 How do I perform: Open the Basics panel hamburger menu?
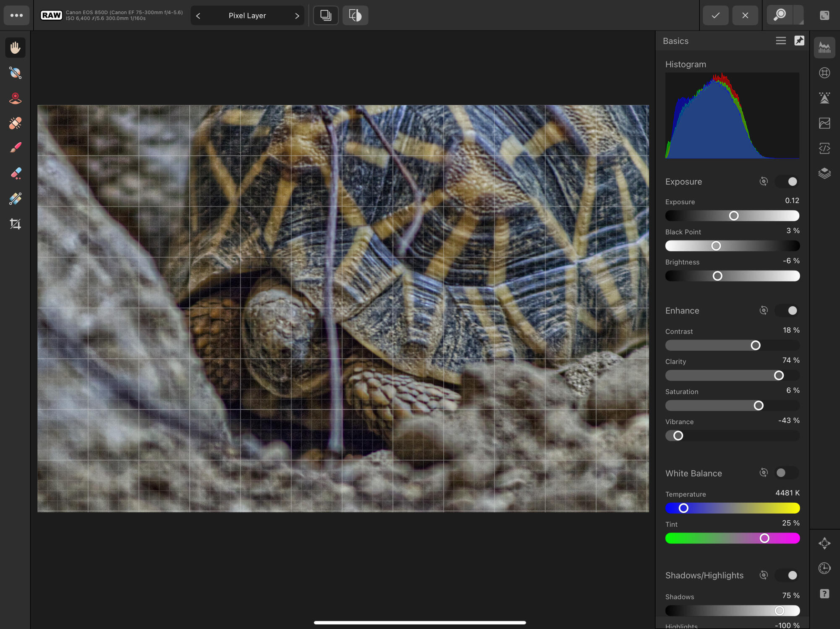pos(780,41)
